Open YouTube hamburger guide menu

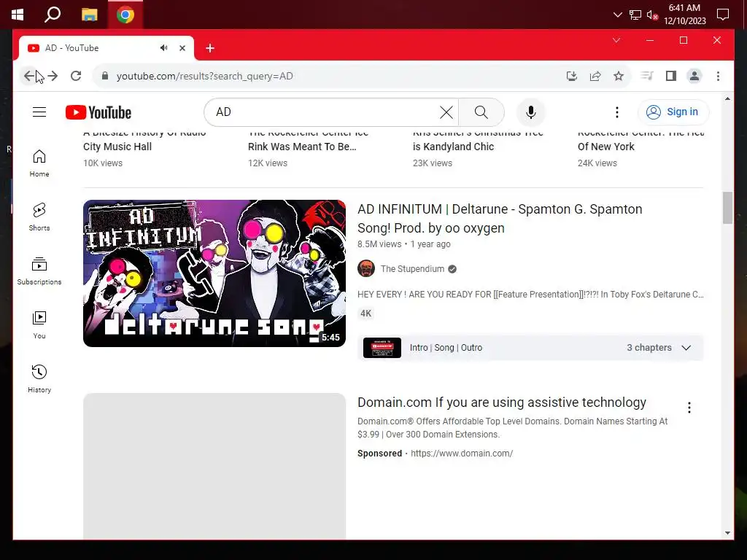(x=39, y=112)
